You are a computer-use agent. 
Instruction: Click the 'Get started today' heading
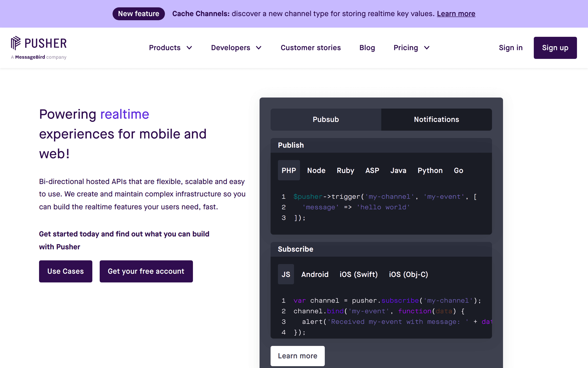pyautogui.click(x=124, y=240)
